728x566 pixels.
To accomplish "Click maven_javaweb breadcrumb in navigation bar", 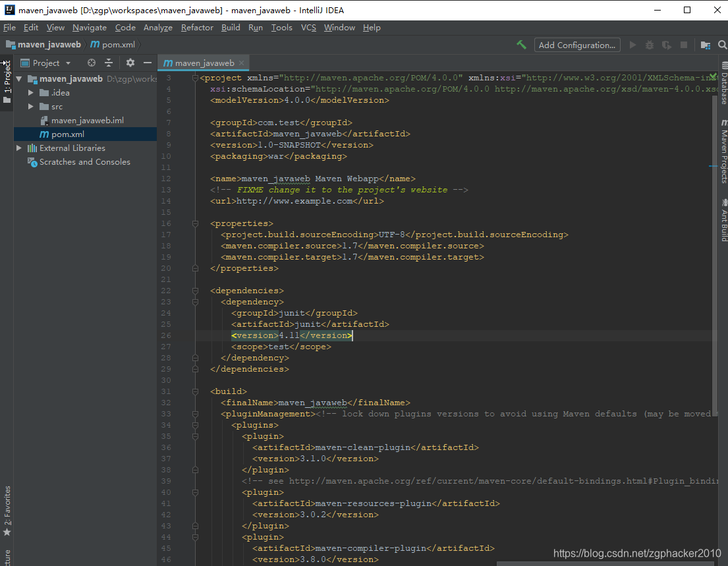I will pos(43,45).
